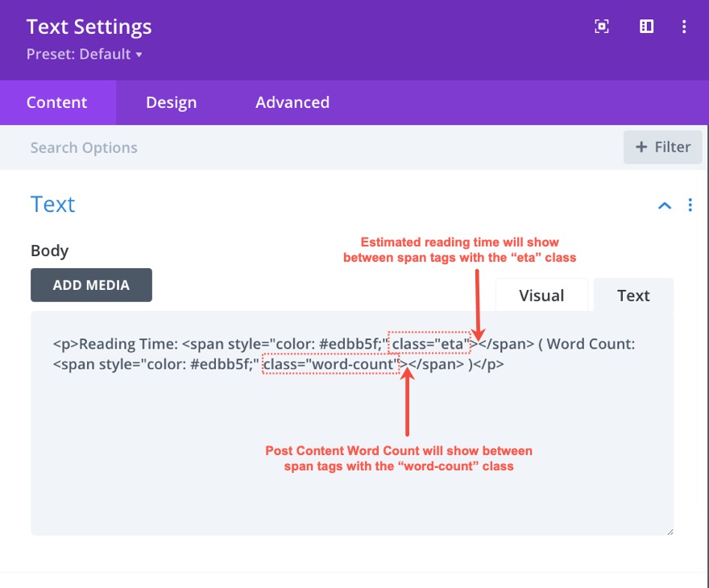Open the Text section three-dot menu
Image resolution: width=709 pixels, height=588 pixels.
coord(690,205)
